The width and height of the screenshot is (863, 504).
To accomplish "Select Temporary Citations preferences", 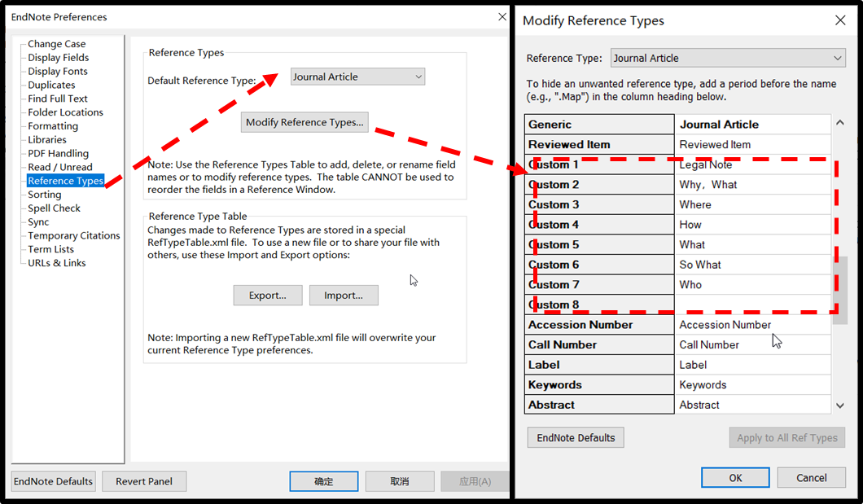I will pos(74,235).
